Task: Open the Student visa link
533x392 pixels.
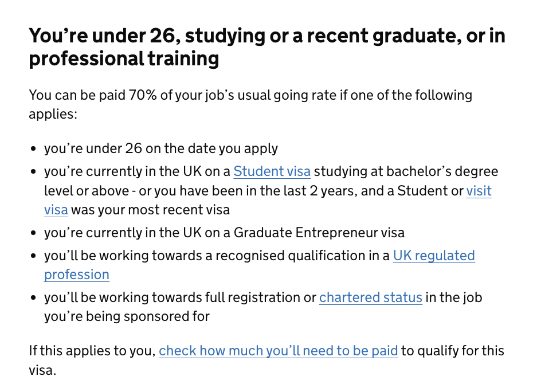Action: [272, 171]
